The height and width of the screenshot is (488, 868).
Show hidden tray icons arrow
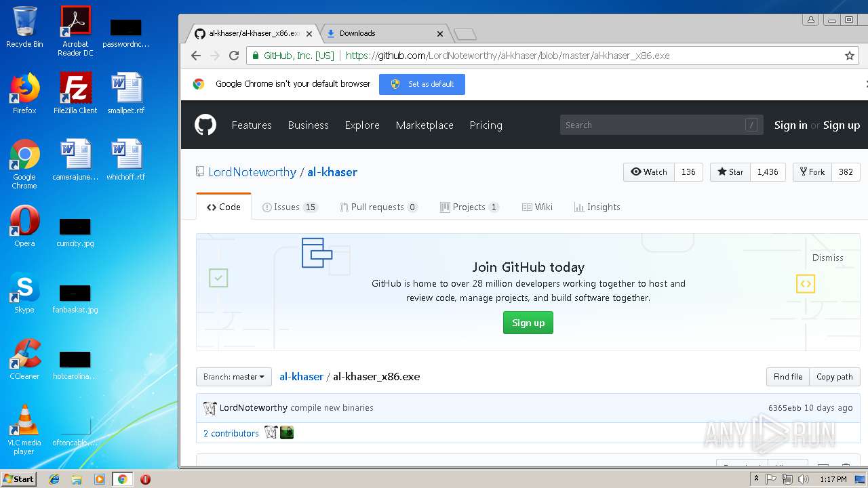756,479
